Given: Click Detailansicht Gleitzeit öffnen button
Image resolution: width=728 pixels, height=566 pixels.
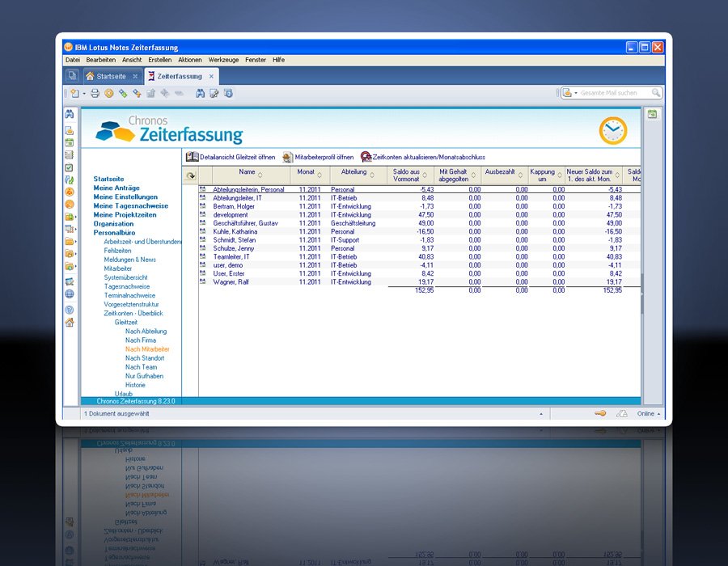Looking at the screenshot, I should click(231, 157).
